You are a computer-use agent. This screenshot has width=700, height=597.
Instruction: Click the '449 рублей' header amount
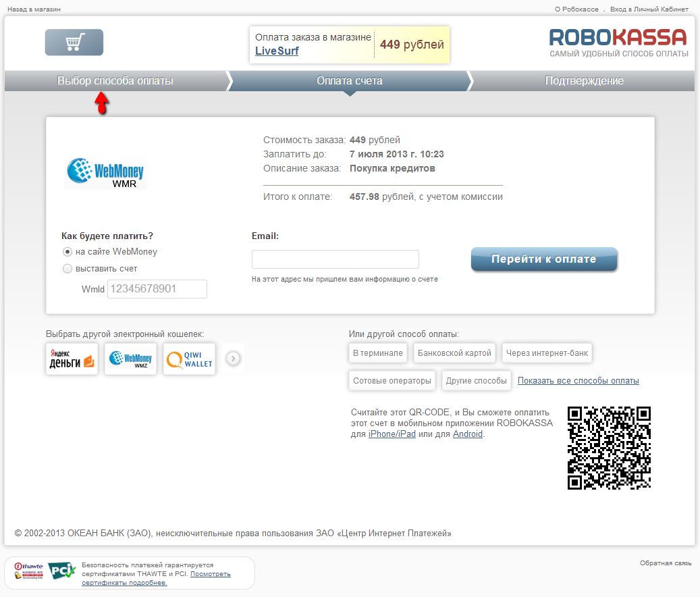tap(412, 45)
